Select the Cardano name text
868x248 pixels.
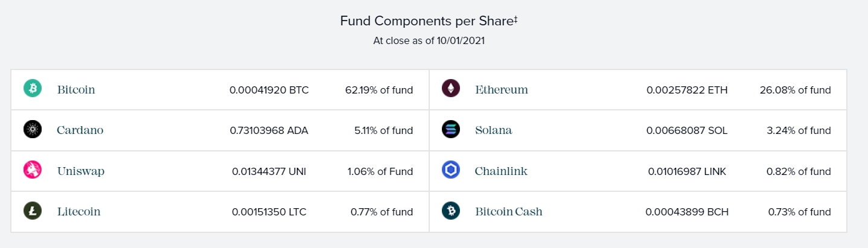(80, 130)
